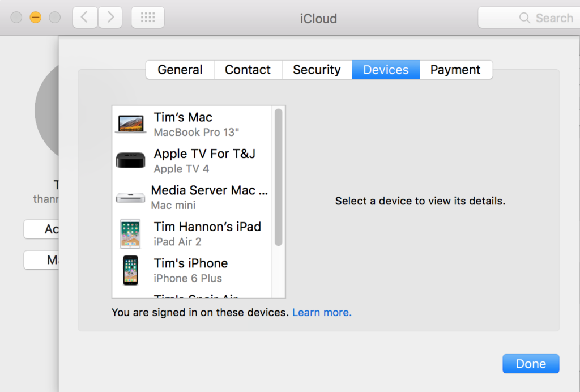Select the iPad Air 2 device icon
580x392 pixels.
coord(131,233)
